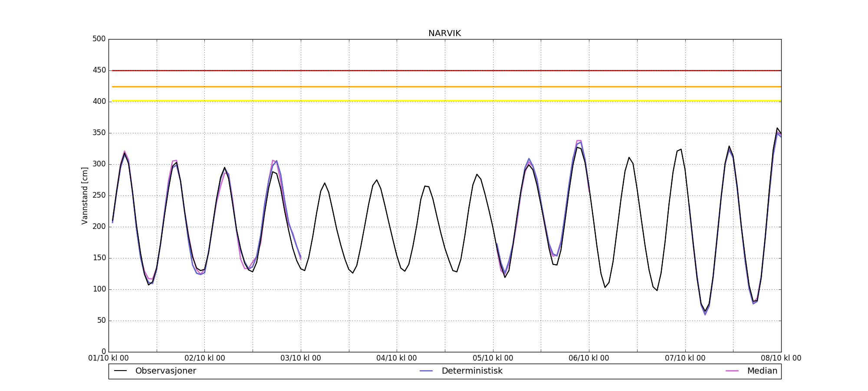Viewport: 868px width, 391px height.
Task: Select the Deterministisk legend label
Action: 472,371
